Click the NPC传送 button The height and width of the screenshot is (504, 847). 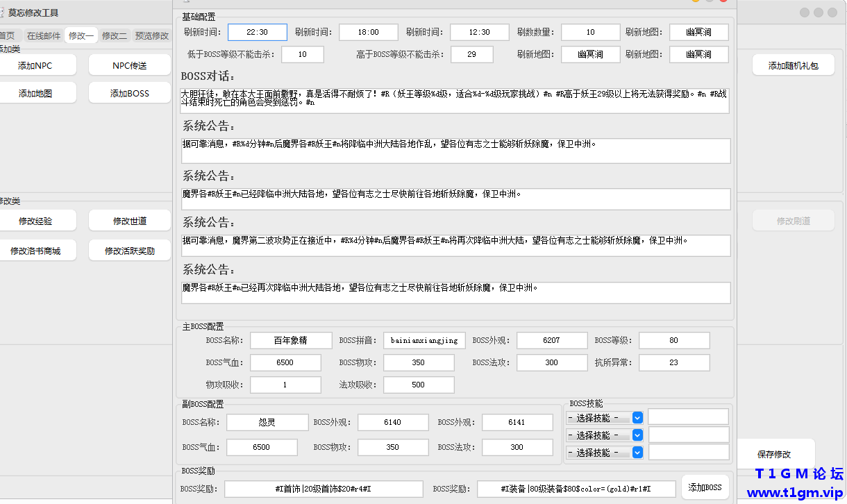(x=130, y=66)
